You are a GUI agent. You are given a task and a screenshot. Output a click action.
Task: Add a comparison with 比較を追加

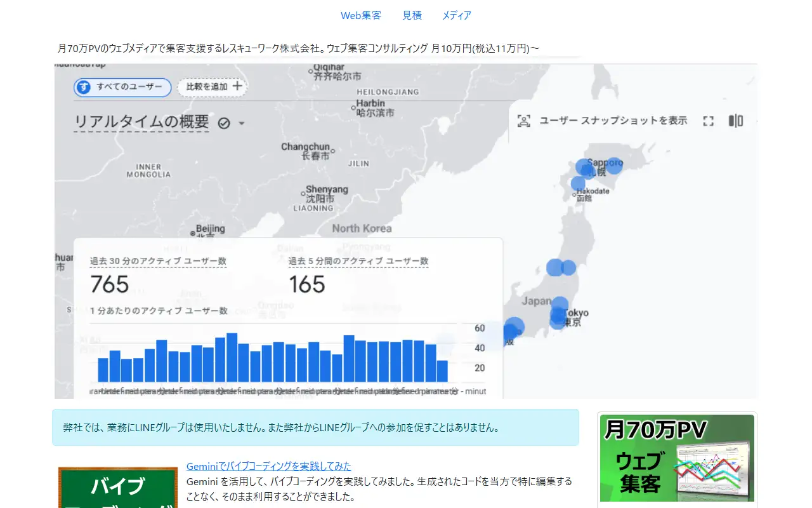(x=213, y=87)
